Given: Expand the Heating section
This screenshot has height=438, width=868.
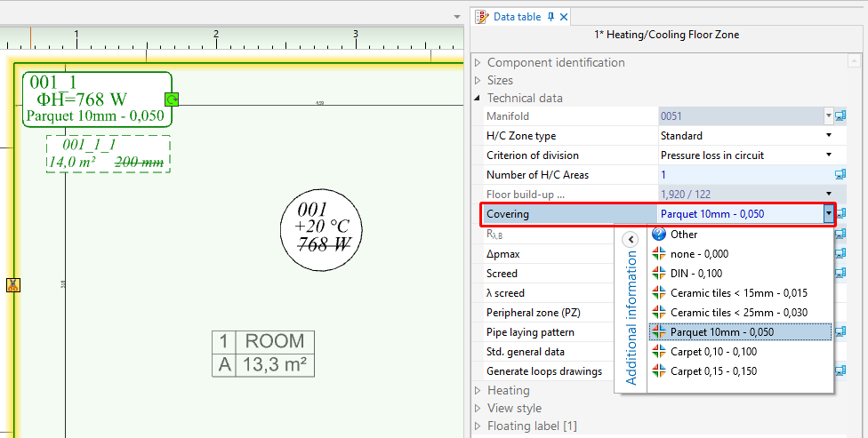Looking at the screenshot, I should (x=478, y=390).
